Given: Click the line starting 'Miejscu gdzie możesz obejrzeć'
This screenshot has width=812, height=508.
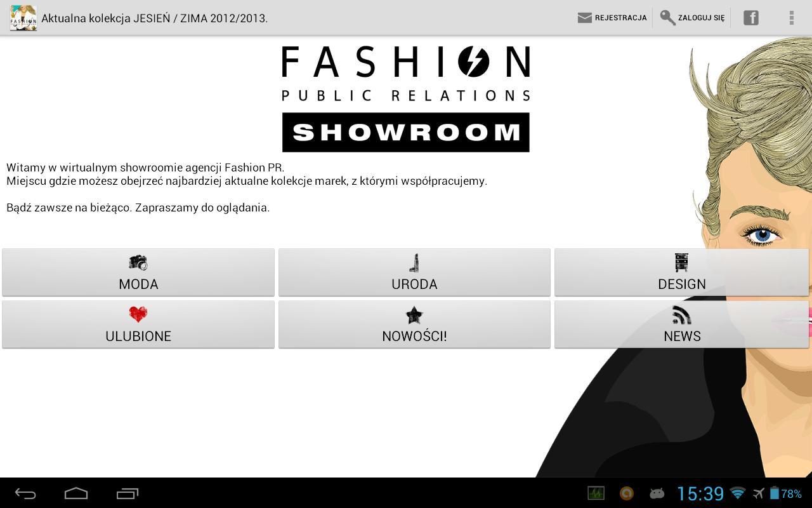Looking at the screenshot, I should tap(247, 181).
